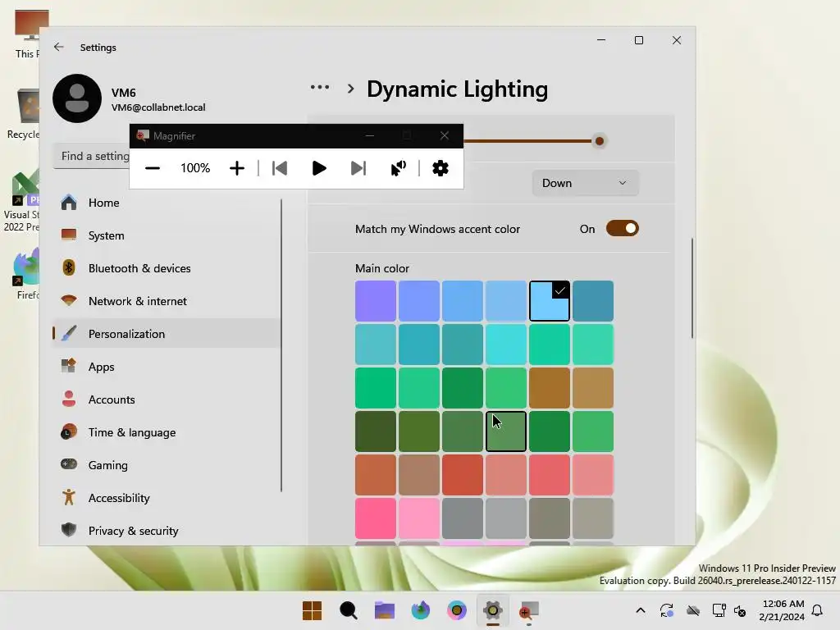
Task: Open the Home settings page
Action: point(166,203)
